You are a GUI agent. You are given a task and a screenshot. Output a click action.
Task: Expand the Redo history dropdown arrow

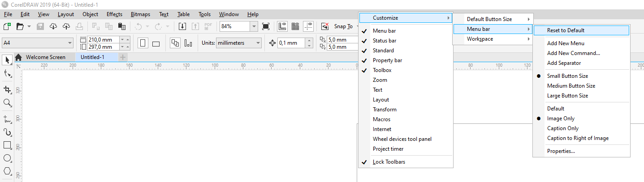tap(167, 26)
